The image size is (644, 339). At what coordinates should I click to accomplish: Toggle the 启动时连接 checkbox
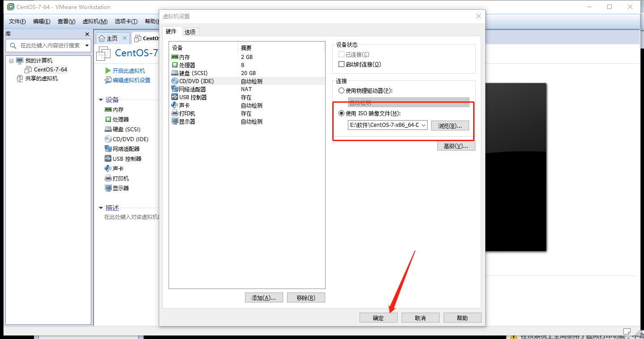tap(342, 64)
